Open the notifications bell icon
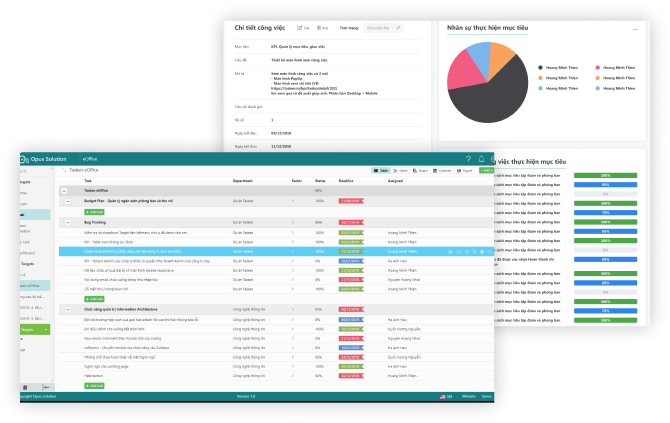The width and height of the screenshot is (670, 423). [x=481, y=159]
